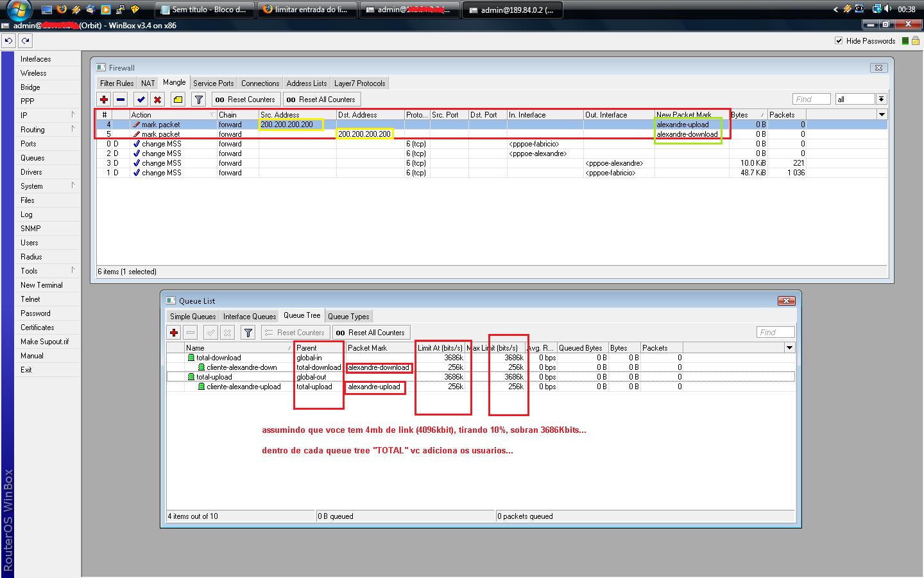The width and height of the screenshot is (924, 578).
Task: Open the filter funnel in Firewall toolbar
Action: point(199,100)
